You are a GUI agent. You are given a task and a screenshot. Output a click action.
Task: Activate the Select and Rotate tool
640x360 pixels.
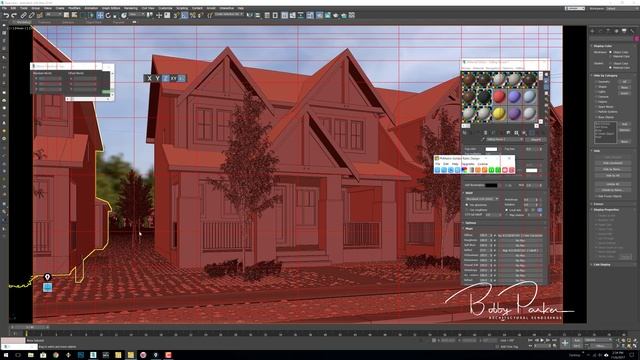pos(108,16)
